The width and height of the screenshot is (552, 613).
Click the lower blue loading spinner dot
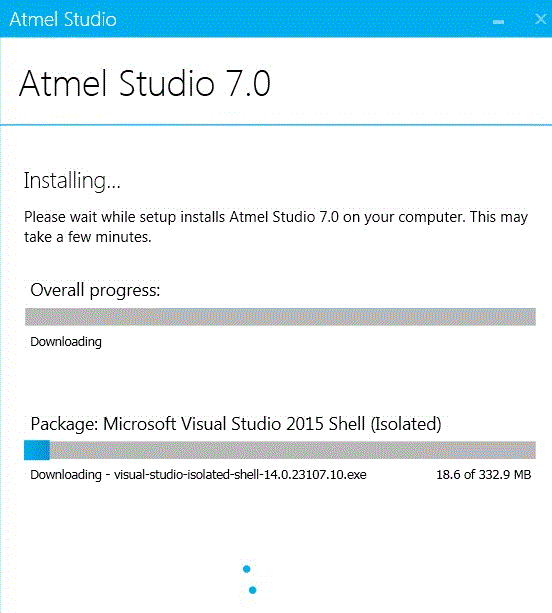click(253, 590)
